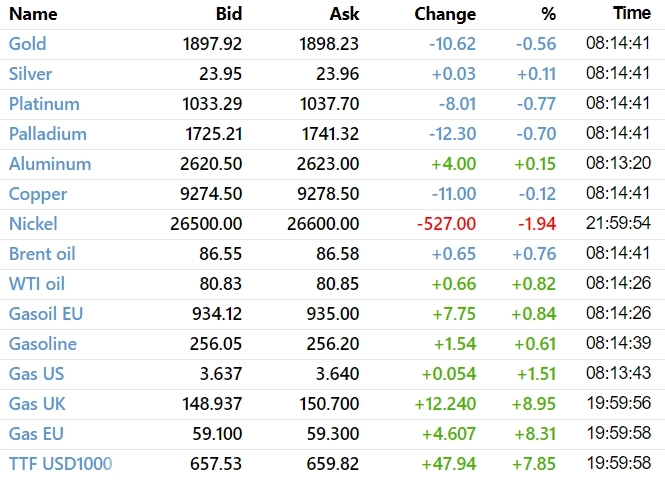Open the Platinum quote page
Viewport: 665px width, 480px height.
coord(44,104)
